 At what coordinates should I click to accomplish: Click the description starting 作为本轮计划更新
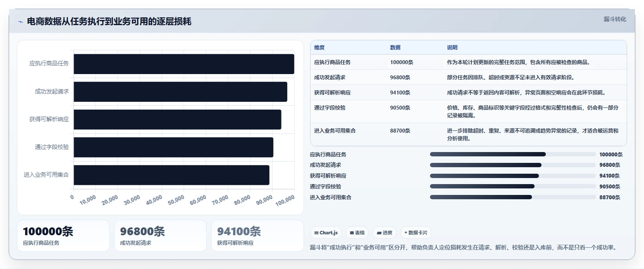click(519, 62)
